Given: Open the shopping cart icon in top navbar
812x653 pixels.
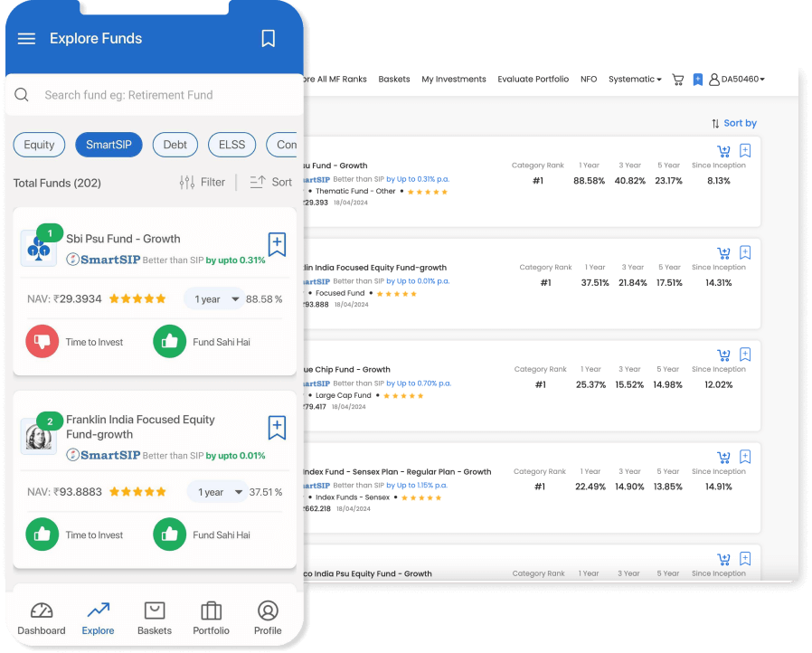Looking at the screenshot, I should [677, 80].
